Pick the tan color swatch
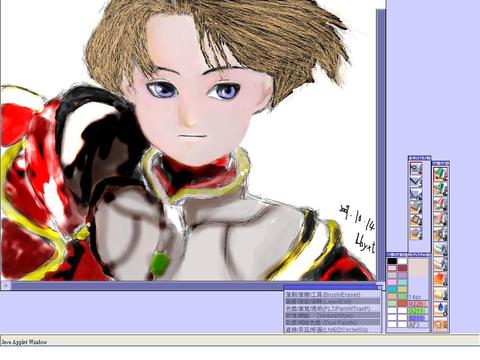480x360 pixels. click(392, 296)
